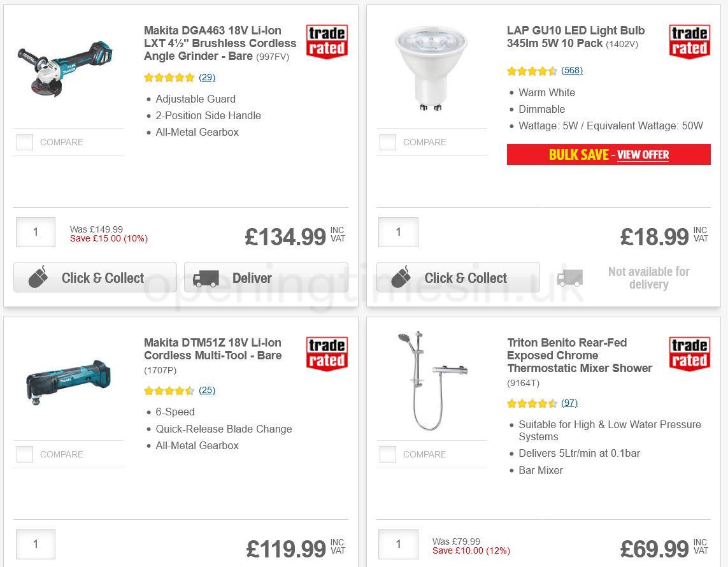Screen dimensions: 728x567
Task: Click the Deliver truck icon for the angle grinder
Action: 206,277
